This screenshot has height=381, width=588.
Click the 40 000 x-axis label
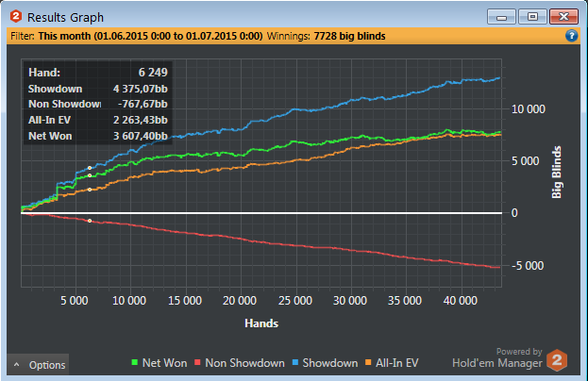click(x=461, y=301)
